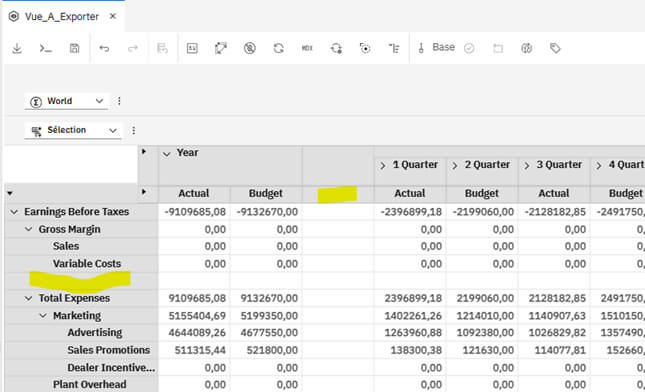Open the World dimension options menu

tap(119, 101)
